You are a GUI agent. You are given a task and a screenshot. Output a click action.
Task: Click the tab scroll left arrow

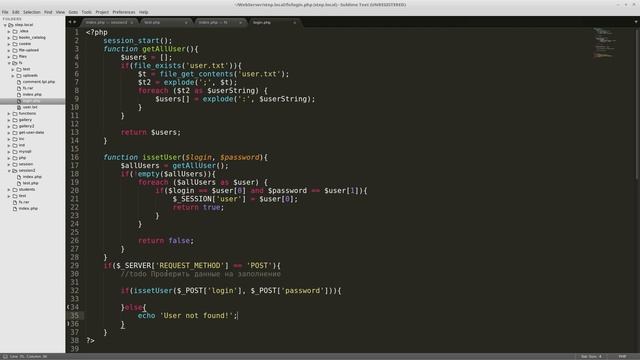click(69, 22)
